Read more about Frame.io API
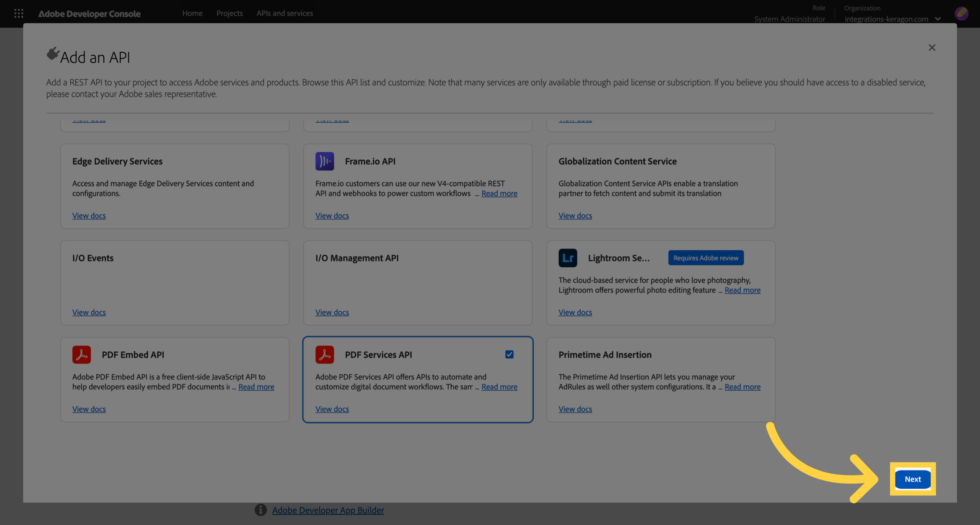Viewport: 980px width, 525px height. click(499, 193)
